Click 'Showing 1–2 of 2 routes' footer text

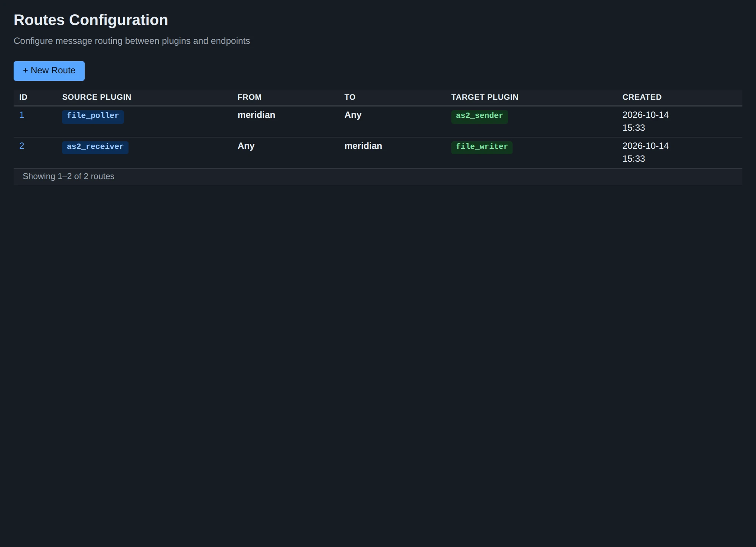coord(68,176)
